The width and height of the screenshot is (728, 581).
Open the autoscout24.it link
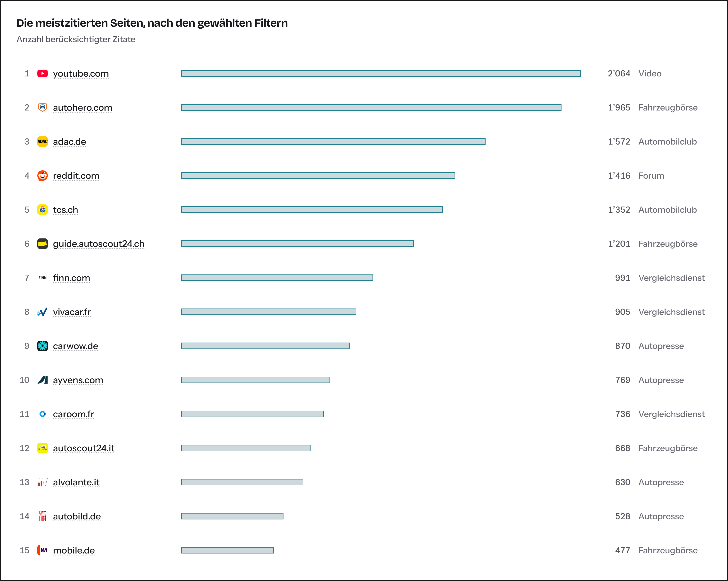click(84, 448)
